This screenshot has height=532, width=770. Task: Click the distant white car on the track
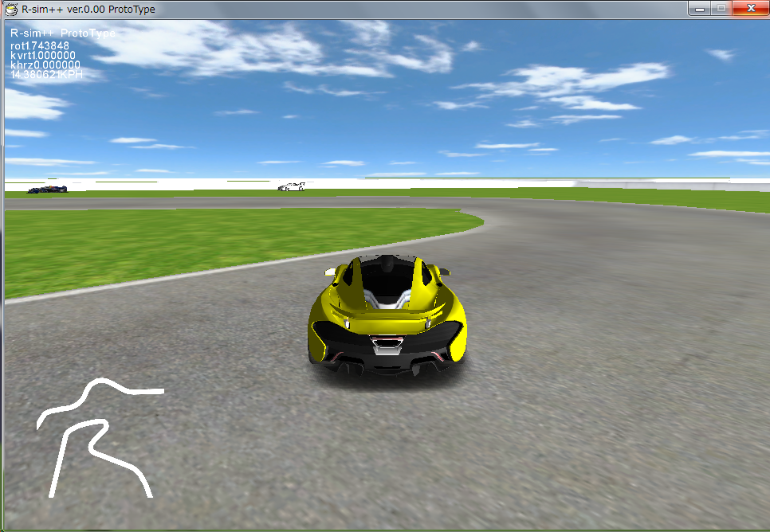click(x=293, y=185)
